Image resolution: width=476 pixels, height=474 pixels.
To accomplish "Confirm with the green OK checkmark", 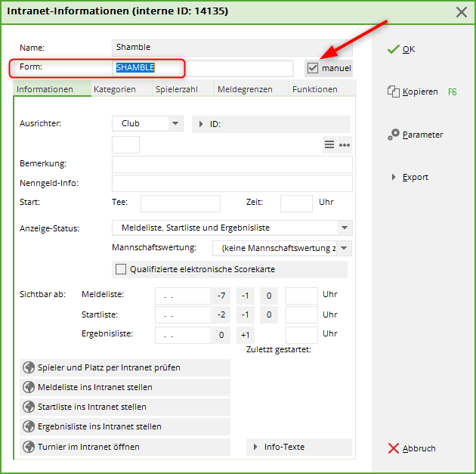I will coord(393,49).
